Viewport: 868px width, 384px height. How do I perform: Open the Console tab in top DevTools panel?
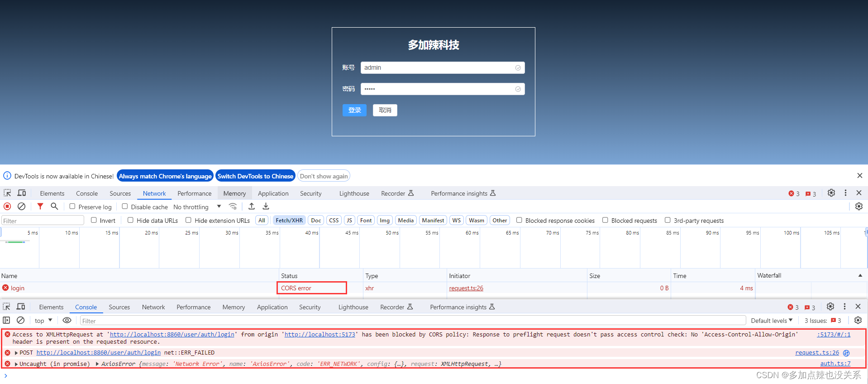pos(87,193)
